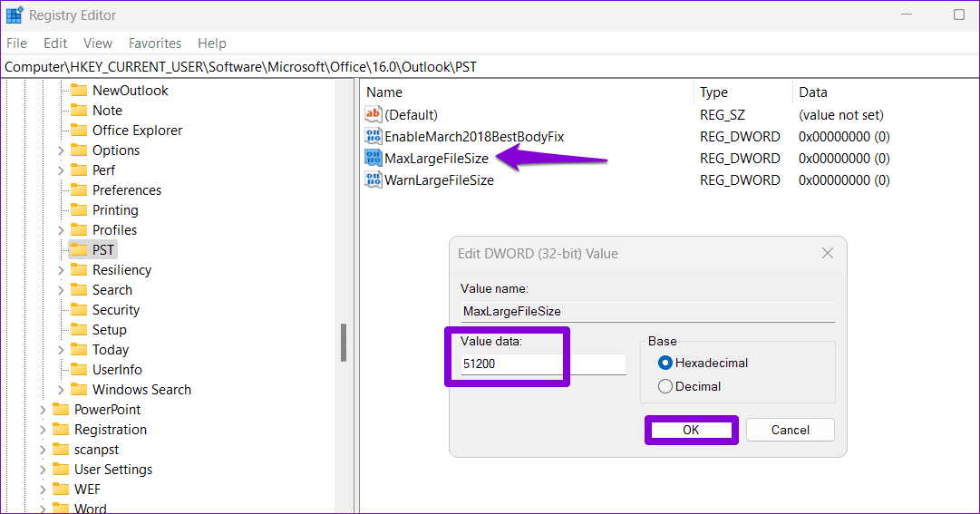The image size is (980, 514).
Task: Click Cancel in the Edit DWORD dialog
Action: coord(790,430)
